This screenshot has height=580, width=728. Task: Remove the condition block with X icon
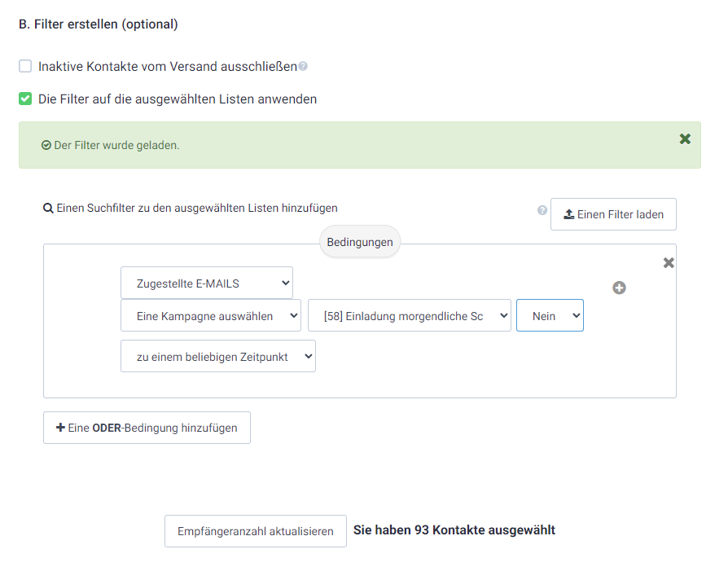point(669,263)
